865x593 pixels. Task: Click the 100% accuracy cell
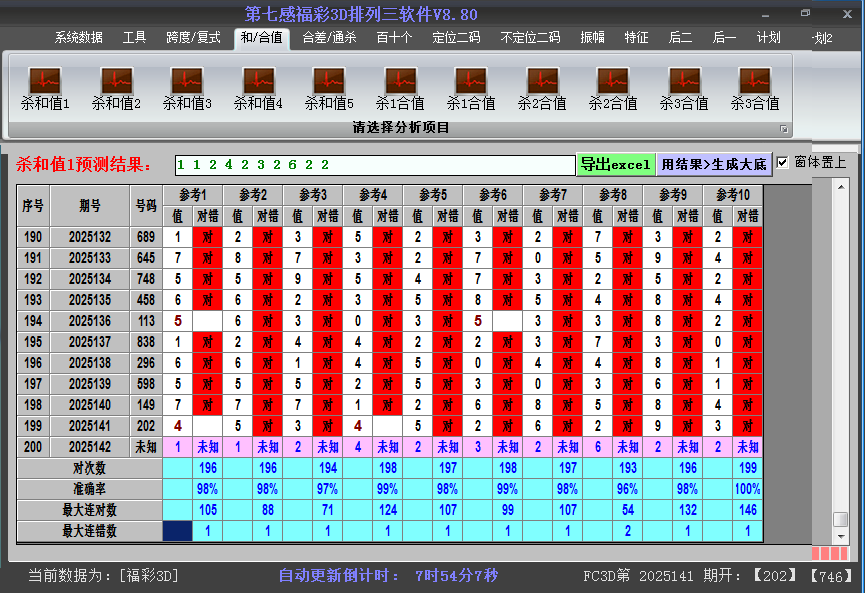(x=748, y=489)
